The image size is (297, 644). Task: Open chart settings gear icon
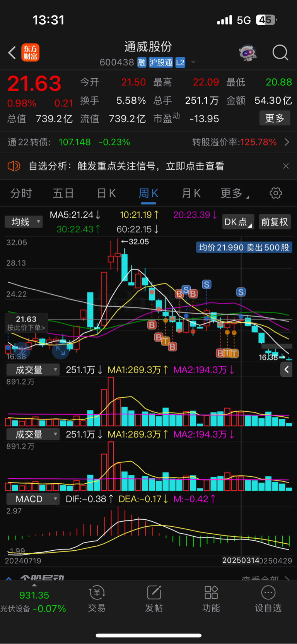tap(276, 193)
